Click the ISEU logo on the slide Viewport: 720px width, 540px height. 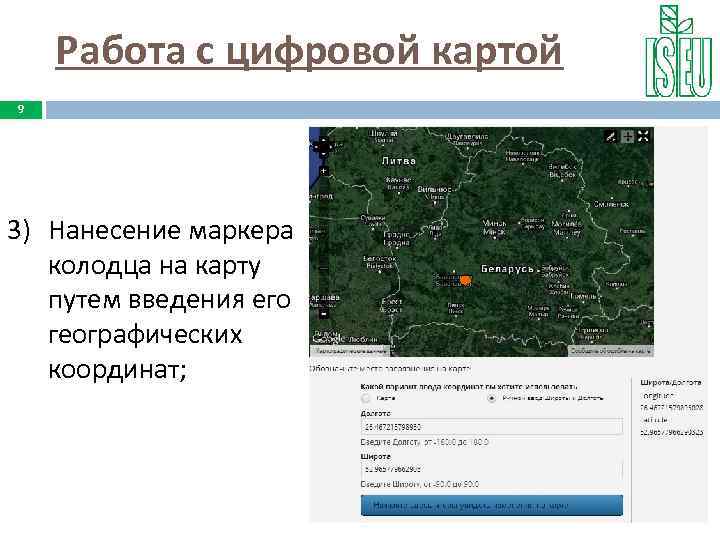pyautogui.click(x=678, y=51)
